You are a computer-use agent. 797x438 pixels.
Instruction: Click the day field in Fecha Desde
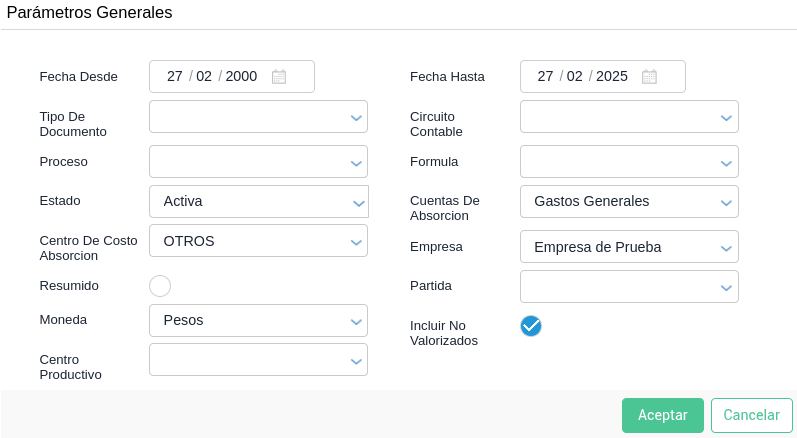(x=175, y=77)
